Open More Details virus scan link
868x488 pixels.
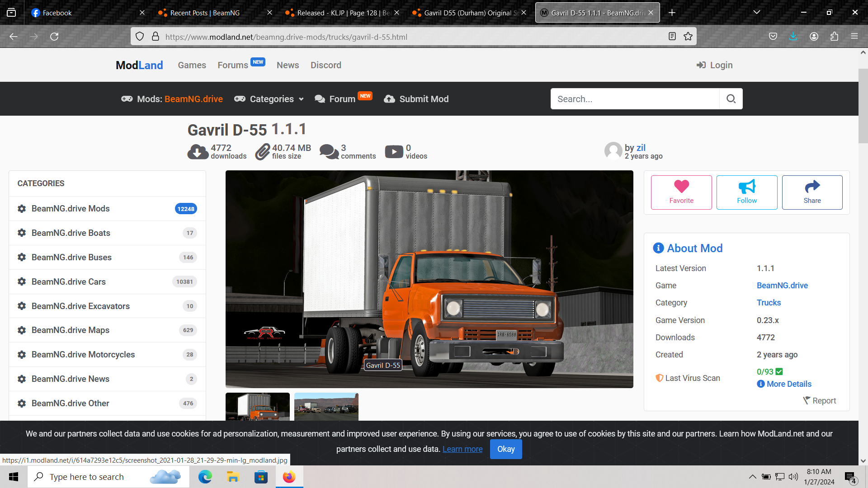[x=784, y=384]
